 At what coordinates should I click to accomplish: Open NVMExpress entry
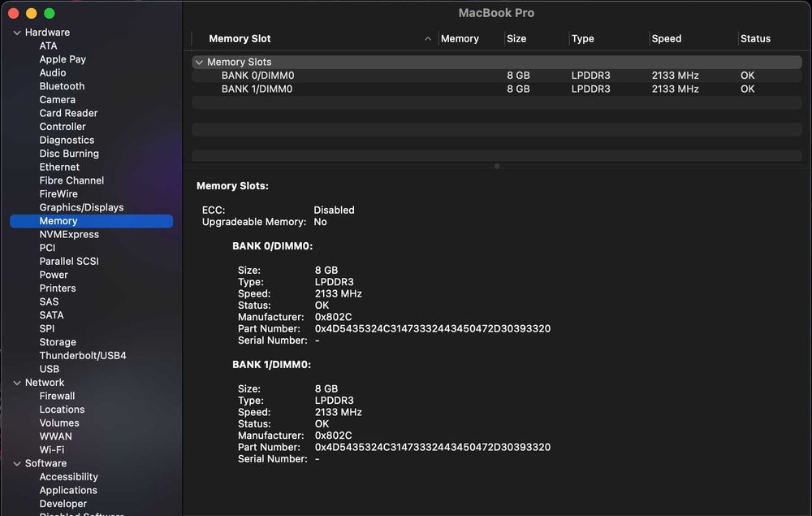(x=69, y=234)
